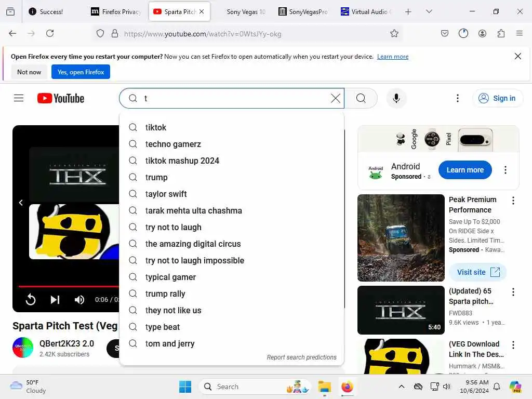Open File Explorer from taskbar

(324, 387)
